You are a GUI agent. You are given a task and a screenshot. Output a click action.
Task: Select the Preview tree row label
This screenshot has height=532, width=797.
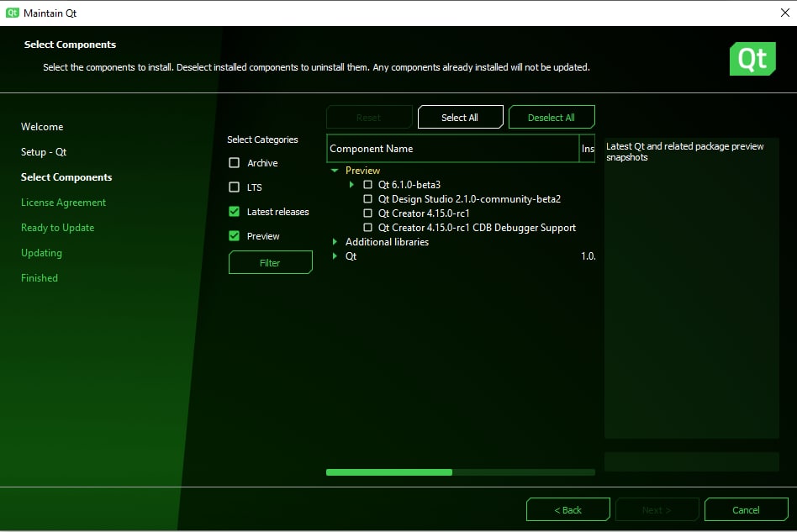[x=362, y=171]
